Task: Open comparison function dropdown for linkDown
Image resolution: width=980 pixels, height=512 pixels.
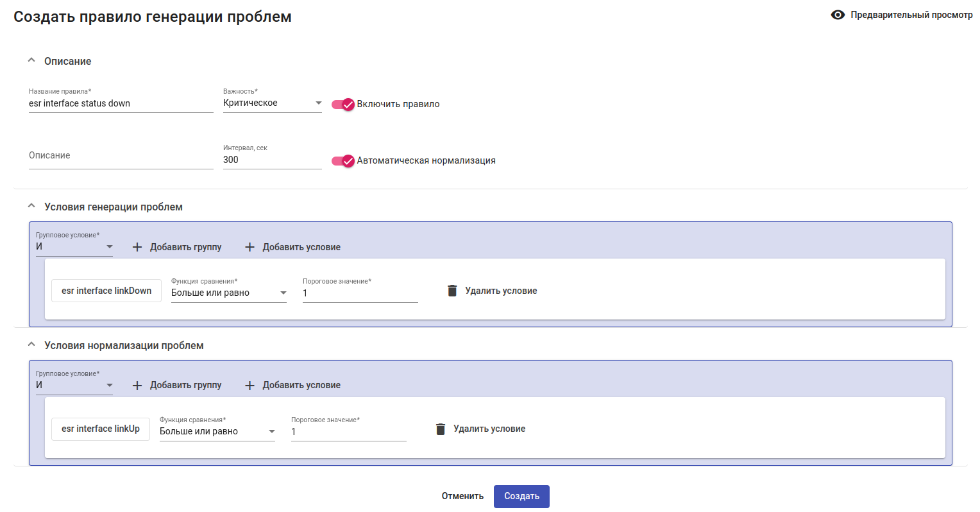Action: [x=228, y=293]
